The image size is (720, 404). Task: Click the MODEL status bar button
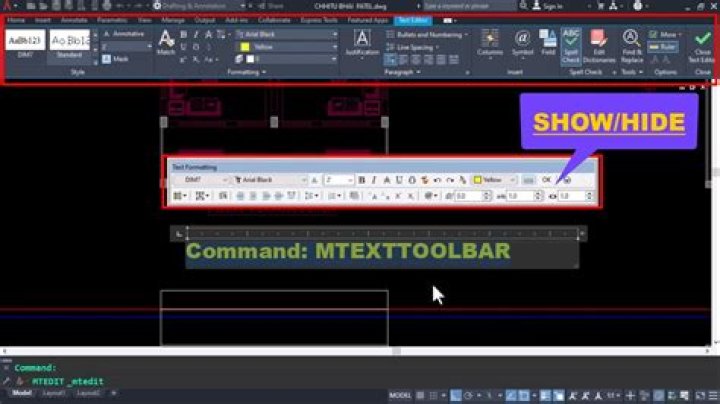(x=400, y=395)
